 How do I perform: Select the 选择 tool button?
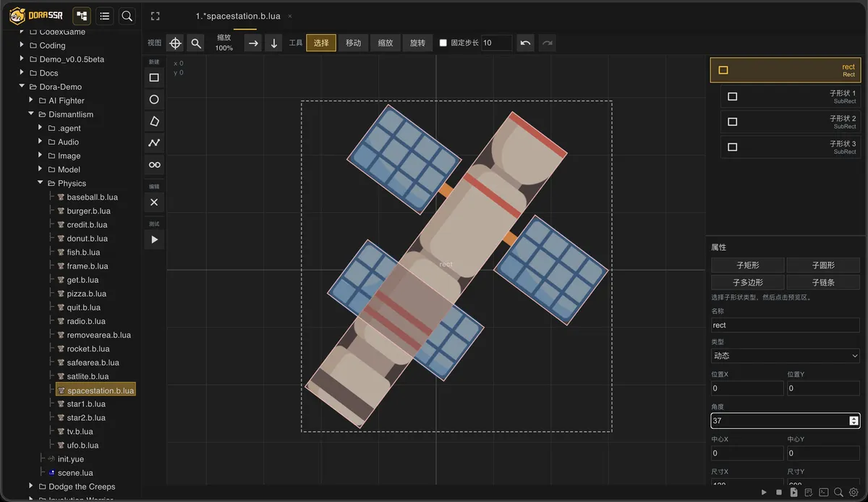(321, 43)
